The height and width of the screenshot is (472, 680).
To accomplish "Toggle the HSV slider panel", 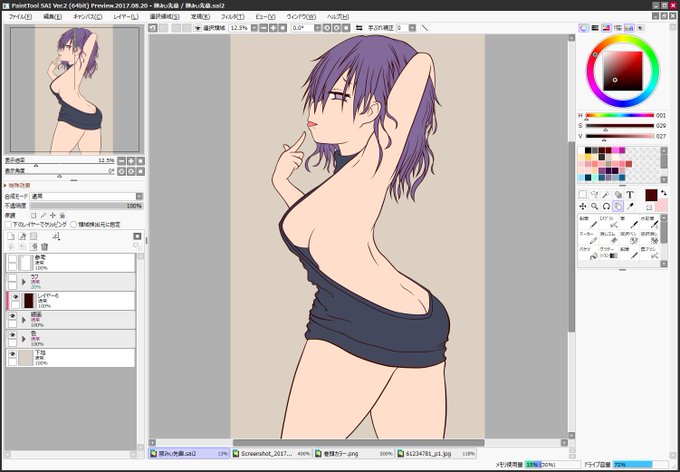I will [x=606, y=28].
